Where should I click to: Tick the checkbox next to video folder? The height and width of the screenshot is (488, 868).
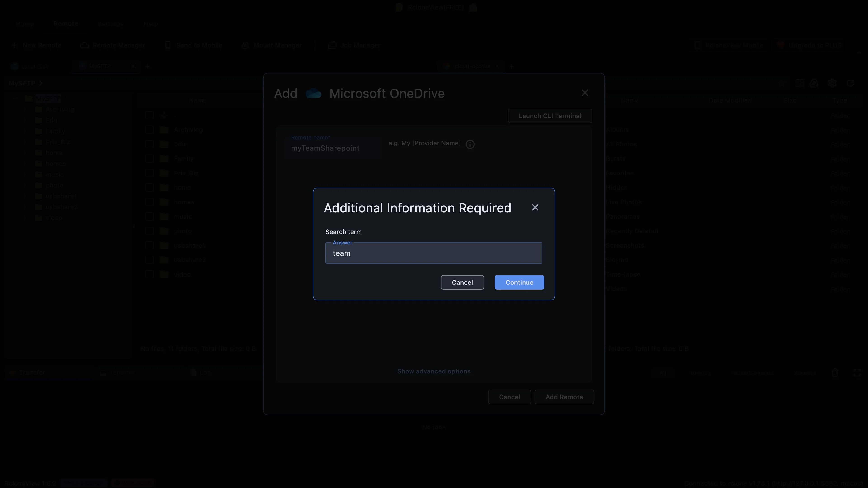[x=149, y=274]
